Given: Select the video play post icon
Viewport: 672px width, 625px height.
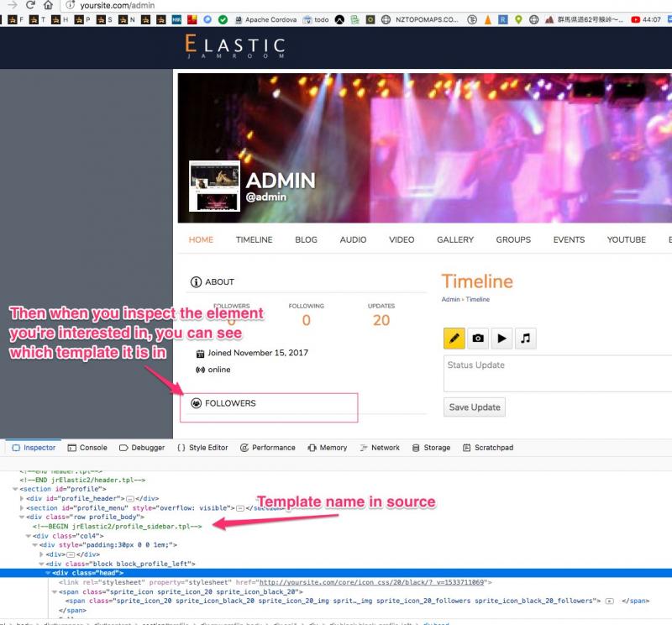Looking at the screenshot, I should coord(501,339).
